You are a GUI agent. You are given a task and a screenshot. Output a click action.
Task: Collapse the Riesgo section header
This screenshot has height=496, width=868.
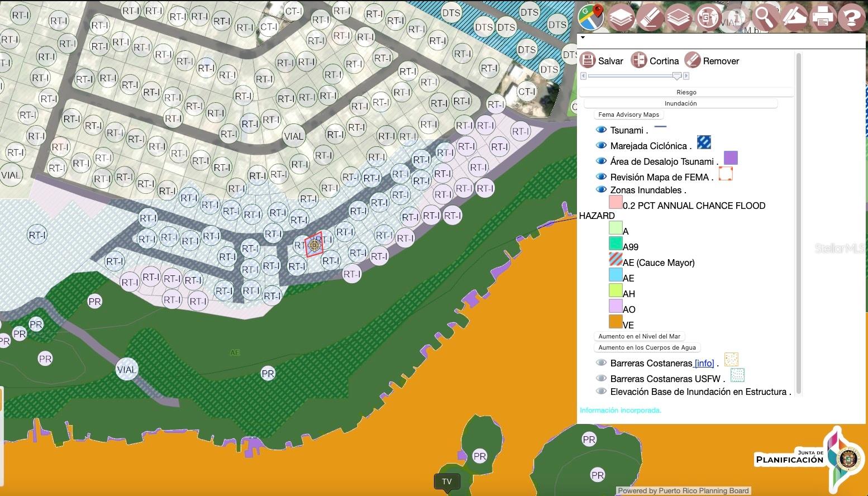tap(686, 92)
